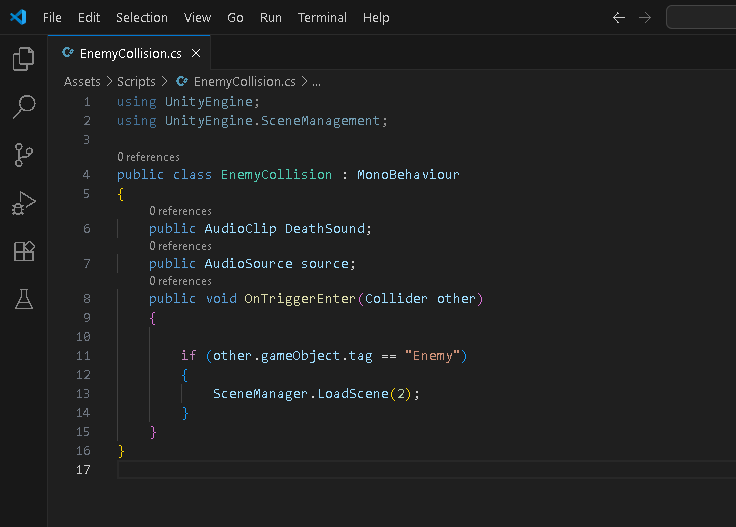This screenshot has height=527, width=736.
Task: Open the Testing flask icon
Action: [x=23, y=299]
